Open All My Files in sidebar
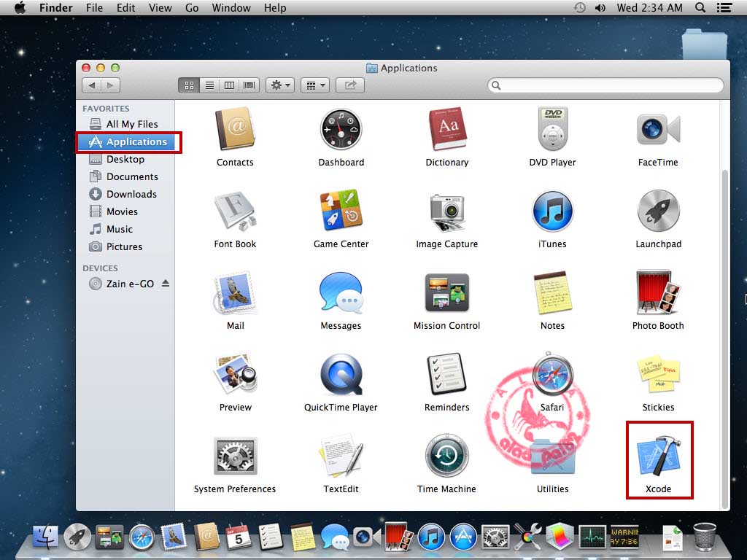The width and height of the screenshot is (747, 560). (x=125, y=124)
